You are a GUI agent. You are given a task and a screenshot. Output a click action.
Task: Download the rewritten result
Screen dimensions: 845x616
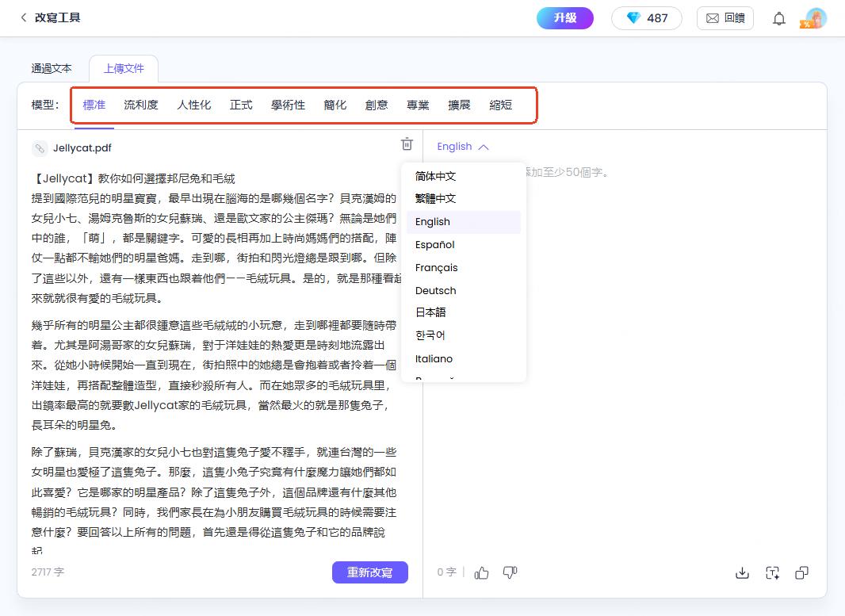point(742,572)
